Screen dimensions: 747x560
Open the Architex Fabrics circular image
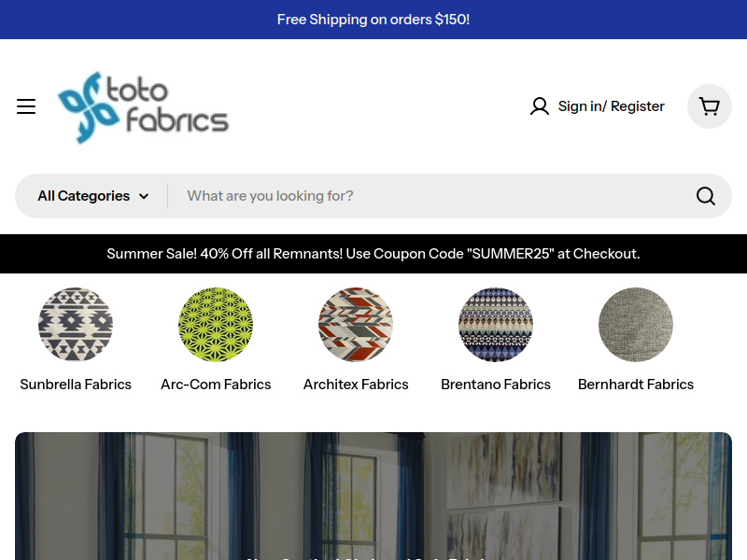point(356,325)
